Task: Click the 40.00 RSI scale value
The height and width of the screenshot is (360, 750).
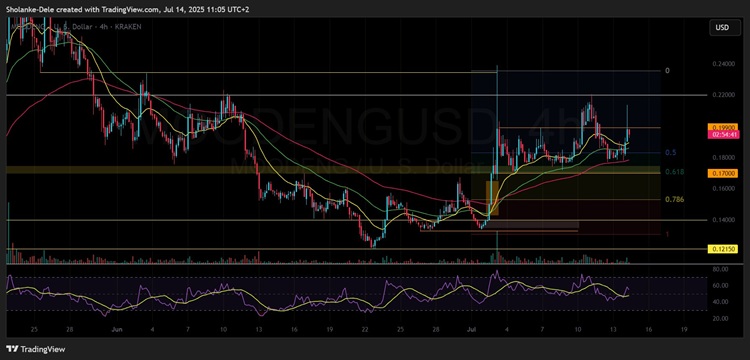Action: (x=720, y=302)
